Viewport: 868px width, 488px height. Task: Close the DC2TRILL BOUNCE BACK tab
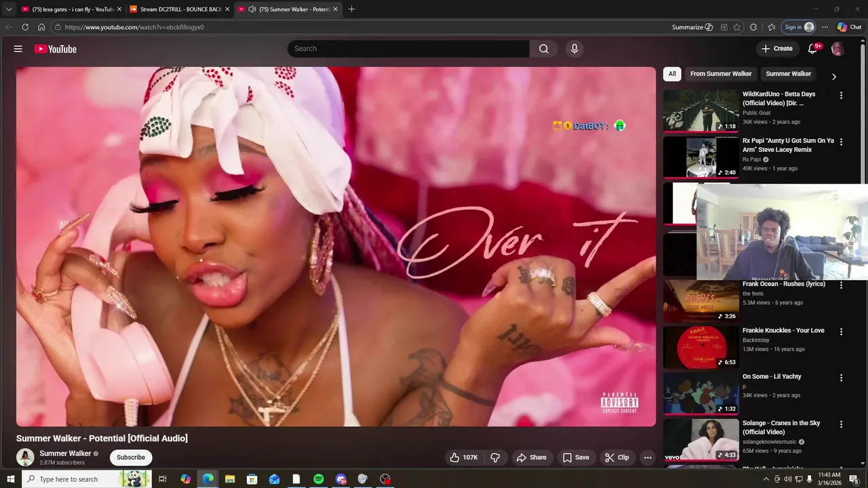227,9
